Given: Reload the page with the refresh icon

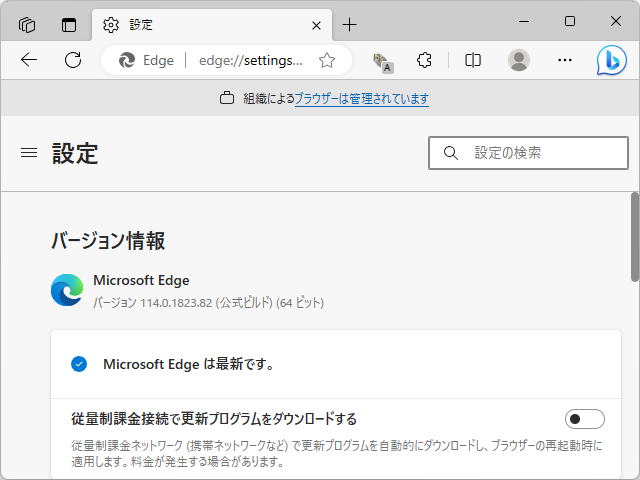Looking at the screenshot, I should [x=73, y=60].
